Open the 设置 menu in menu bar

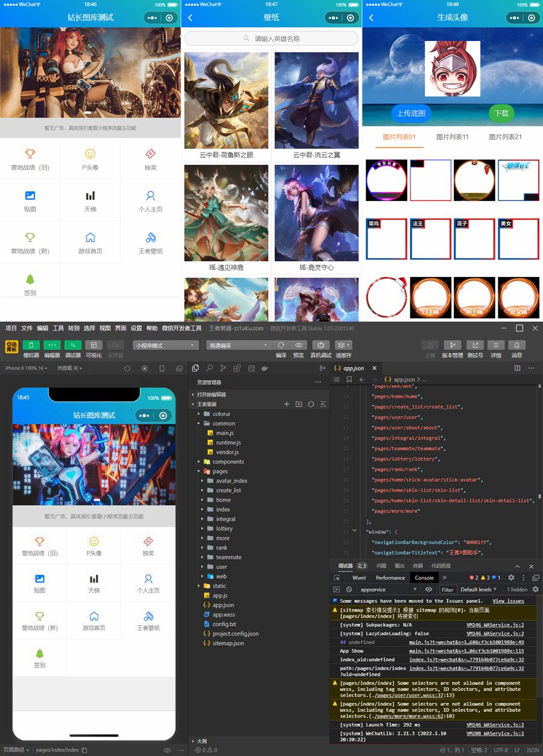tap(136, 328)
